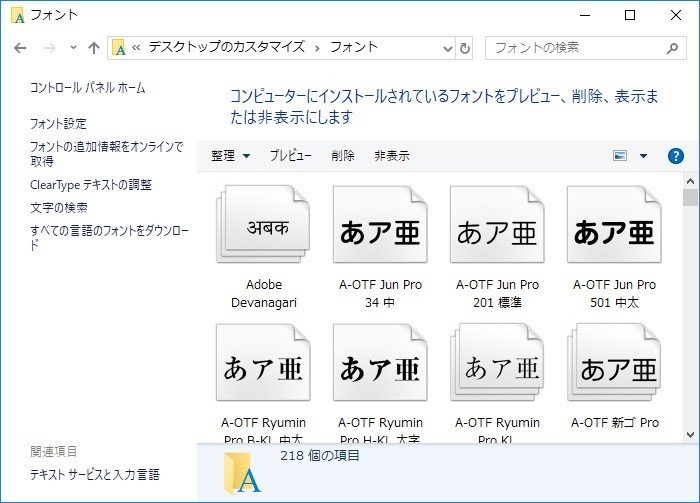Open address bar history dropdown
700x503 pixels.
point(447,48)
